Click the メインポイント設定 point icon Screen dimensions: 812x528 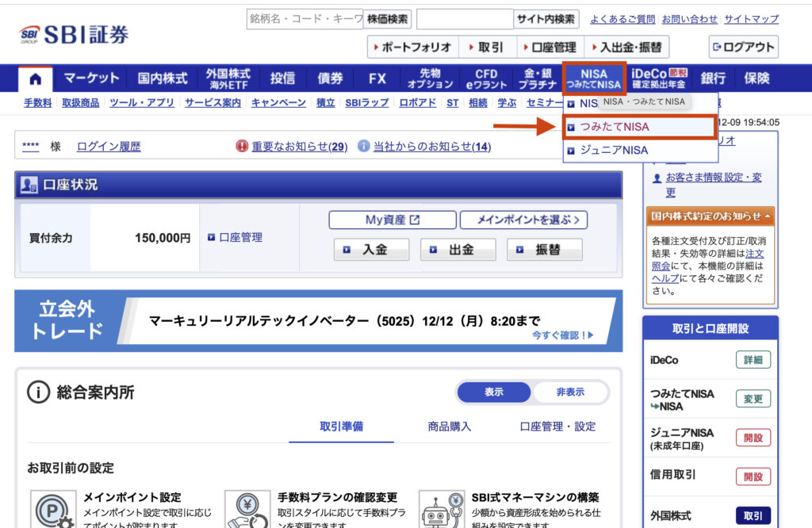click(x=53, y=511)
